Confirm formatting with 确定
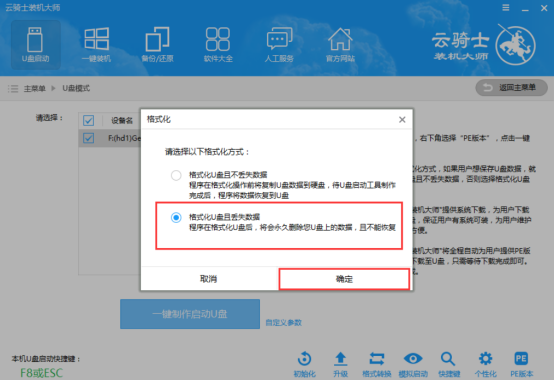The width and height of the screenshot is (554, 381). (344, 279)
